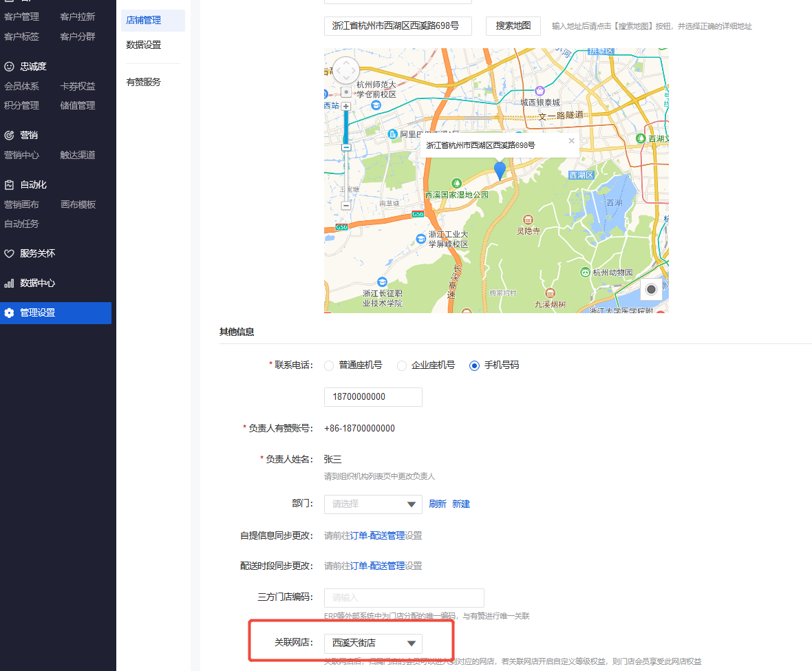The width and height of the screenshot is (812, 671).
Task: Click 浙江长征职业技术学院 marker icon
Action: coord(382,282)
